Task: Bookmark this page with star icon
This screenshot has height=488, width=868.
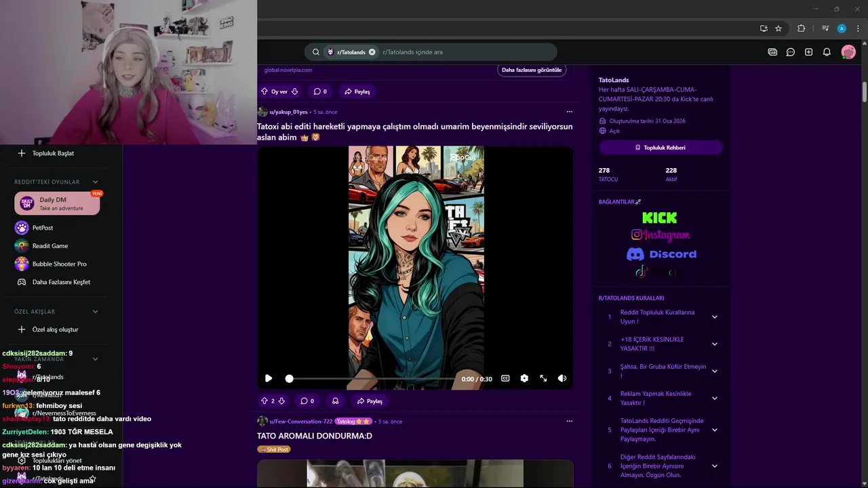Action: 778,28
